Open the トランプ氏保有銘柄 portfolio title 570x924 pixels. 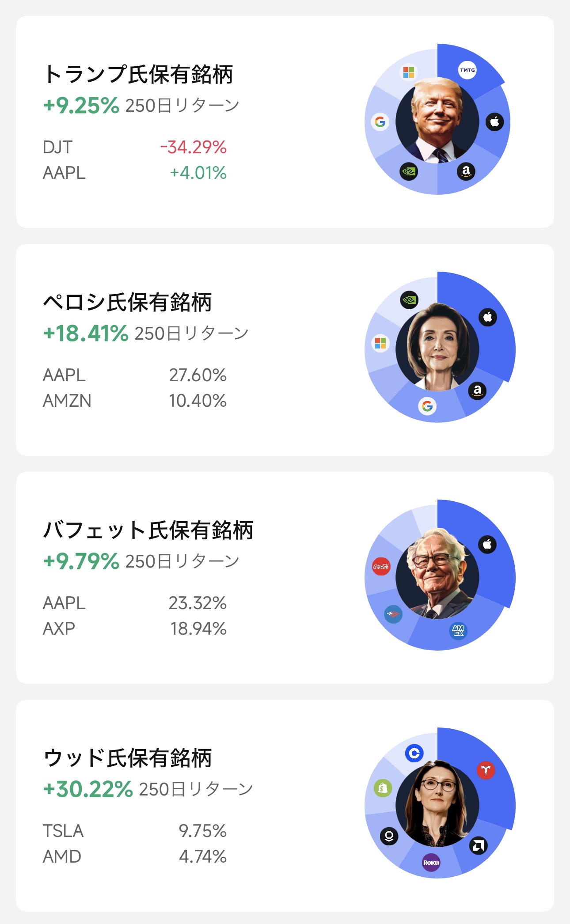point(138,74)
